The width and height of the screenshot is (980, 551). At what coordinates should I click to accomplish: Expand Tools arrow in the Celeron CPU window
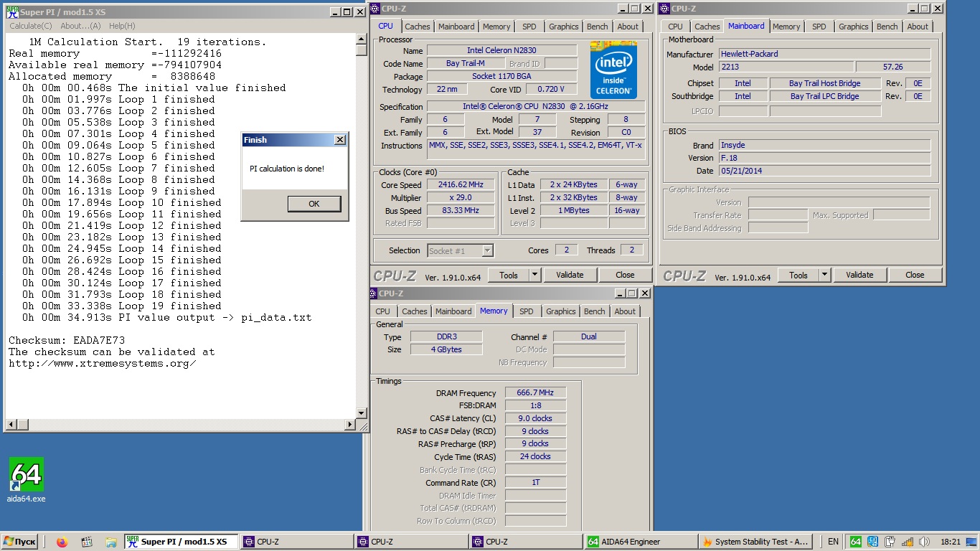click(534, 275)
